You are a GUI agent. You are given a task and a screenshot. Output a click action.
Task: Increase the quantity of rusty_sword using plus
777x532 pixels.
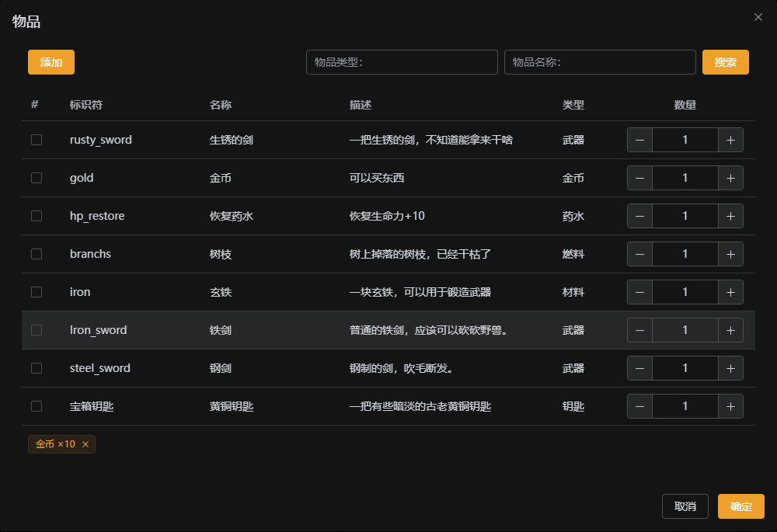point(730,140)
